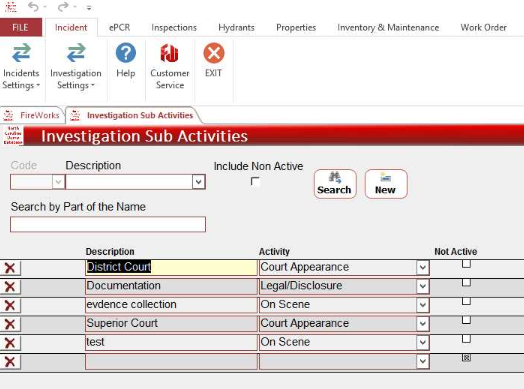
Task: Select the District Court description cell
Action: click(x=171, y=268)
